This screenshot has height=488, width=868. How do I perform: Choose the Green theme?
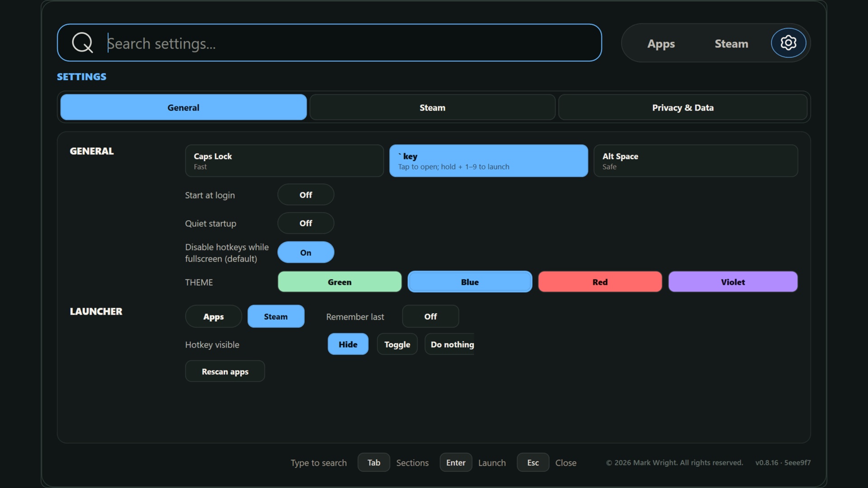tap(340, 282)
